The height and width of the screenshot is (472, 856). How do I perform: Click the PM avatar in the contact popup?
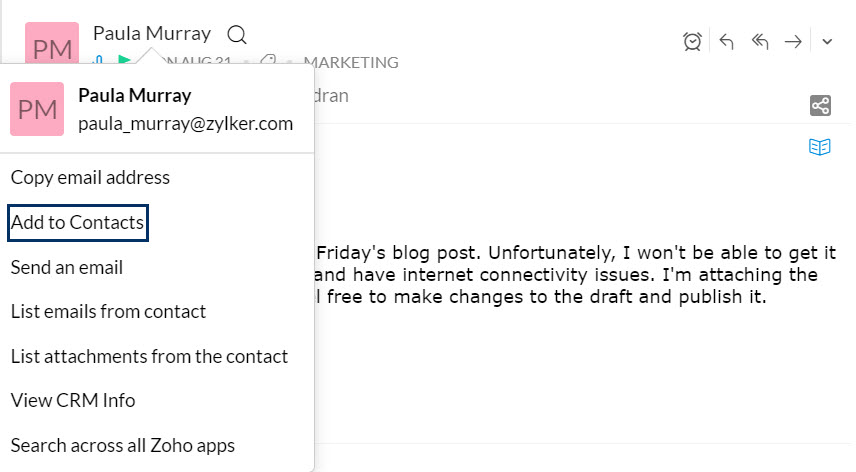(x=37, y=109)
